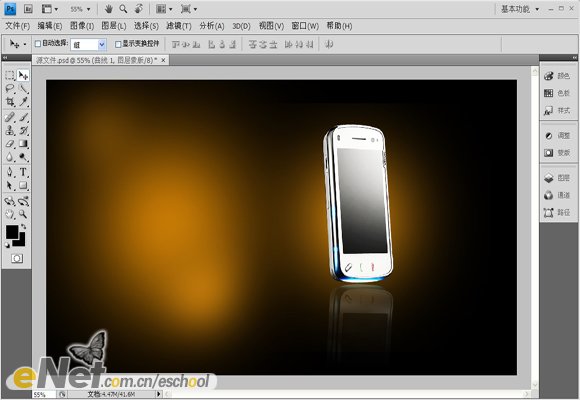The image size is (580, 400).
Task: Select the Rectangle shape tool
Action: click(x=24, y=185)
